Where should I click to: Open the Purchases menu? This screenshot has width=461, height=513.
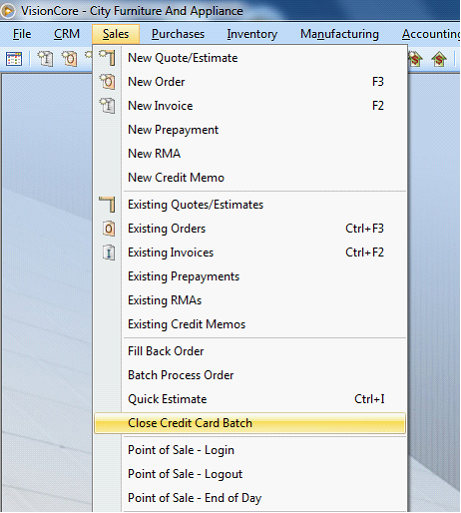point(178,34)
